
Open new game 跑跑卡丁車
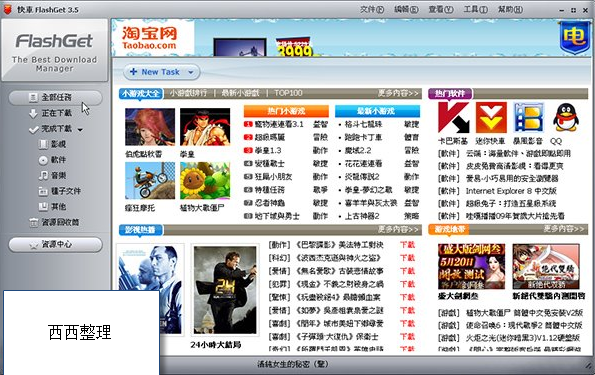(363, 137)
